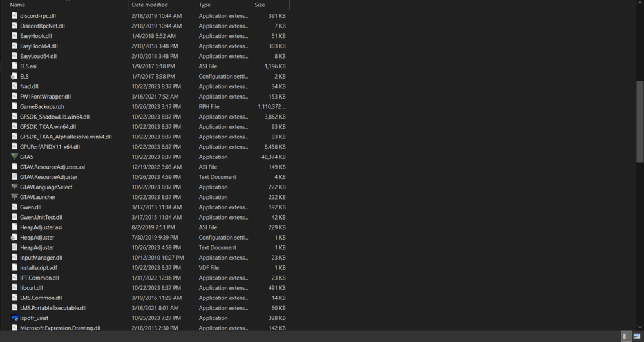The width and height of the screenshot is (644, 342).
Task: Click the libcurl.dll file icon
Action: (14, 288)
